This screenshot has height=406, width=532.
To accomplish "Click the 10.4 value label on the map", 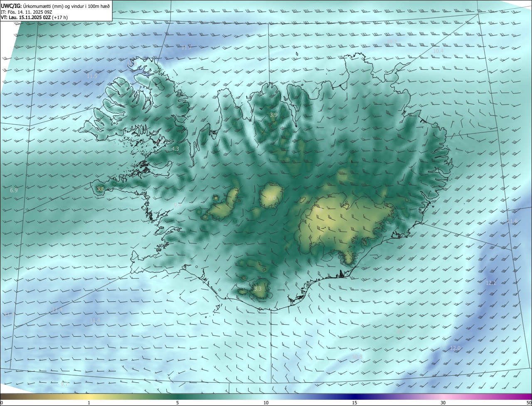I will click(438, 51).
